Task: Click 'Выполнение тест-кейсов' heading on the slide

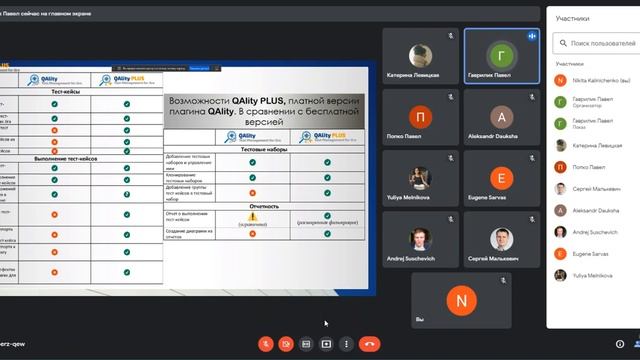Action: [66, 159]
